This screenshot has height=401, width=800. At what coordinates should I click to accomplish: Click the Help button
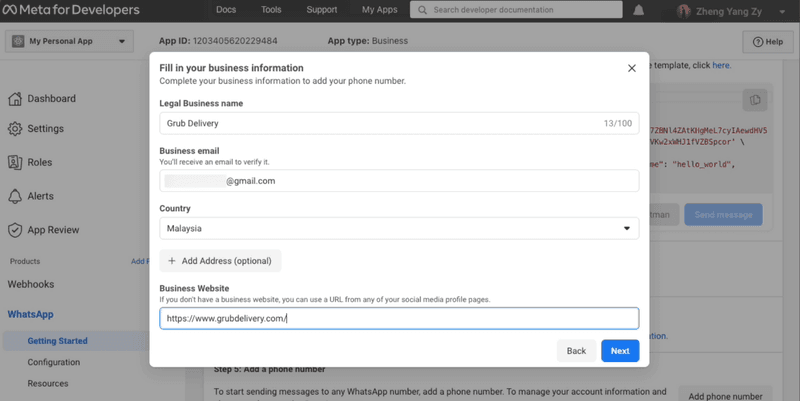coord(768,42)
